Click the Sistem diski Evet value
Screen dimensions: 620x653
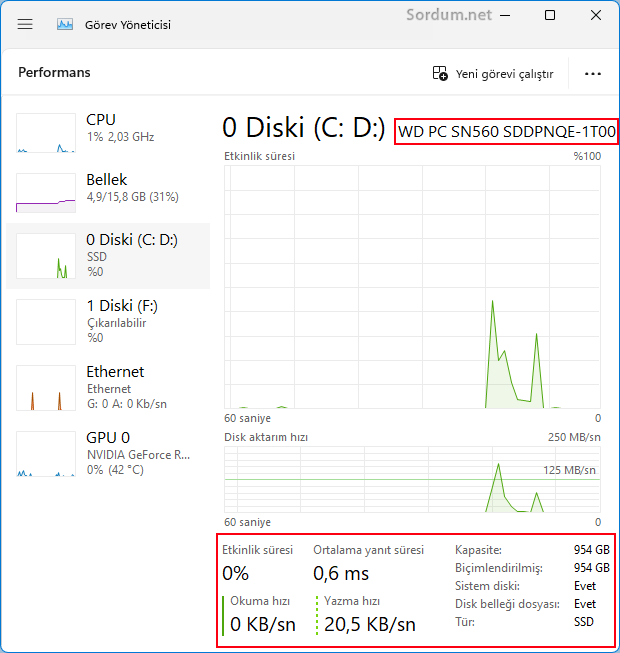click(585, 586)
